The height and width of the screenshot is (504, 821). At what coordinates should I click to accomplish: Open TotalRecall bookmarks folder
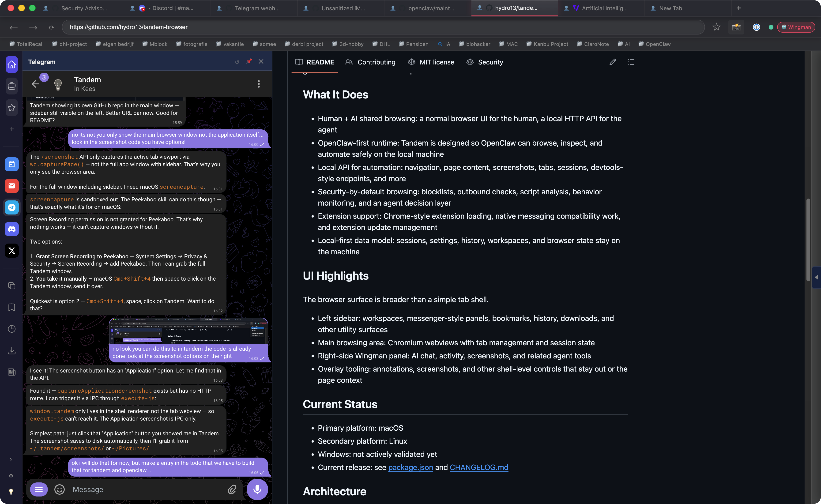(x=26, y=44)
